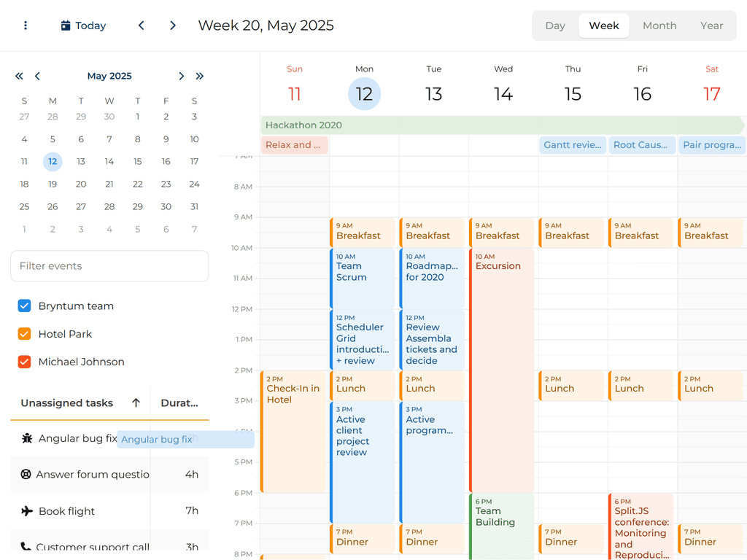Open the May 2025 month picker
The width and height of the screenshot is (747, 560).
click(x=109, y=76)
